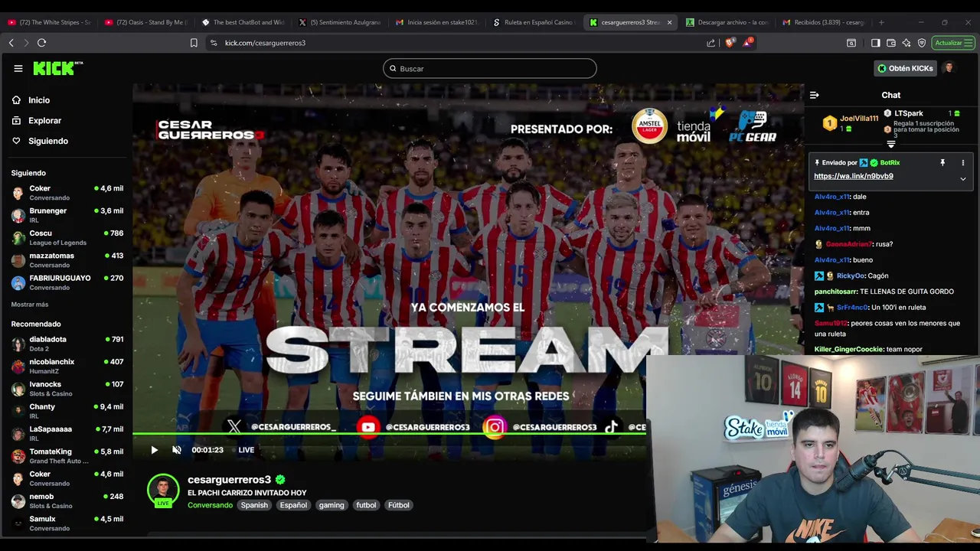
Task: Open Ivanocks recommended channel
Action: point(67,389)
